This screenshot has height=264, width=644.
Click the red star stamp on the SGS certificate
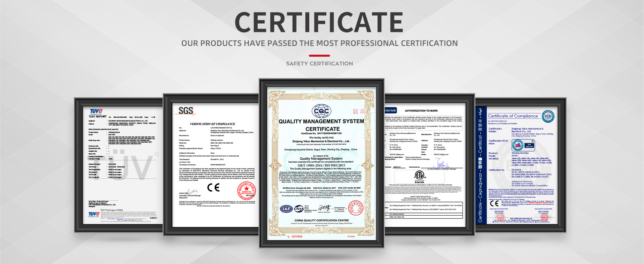(247, 190)
